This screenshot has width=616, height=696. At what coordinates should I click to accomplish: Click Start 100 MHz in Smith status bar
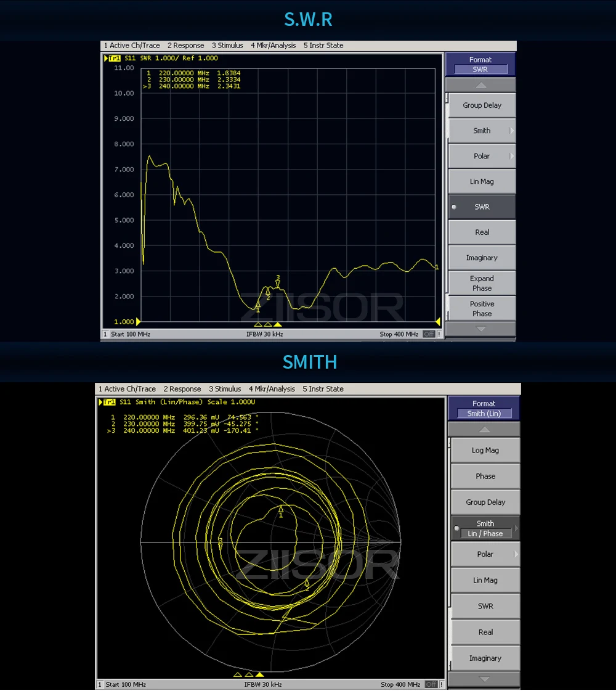(126, 684)
